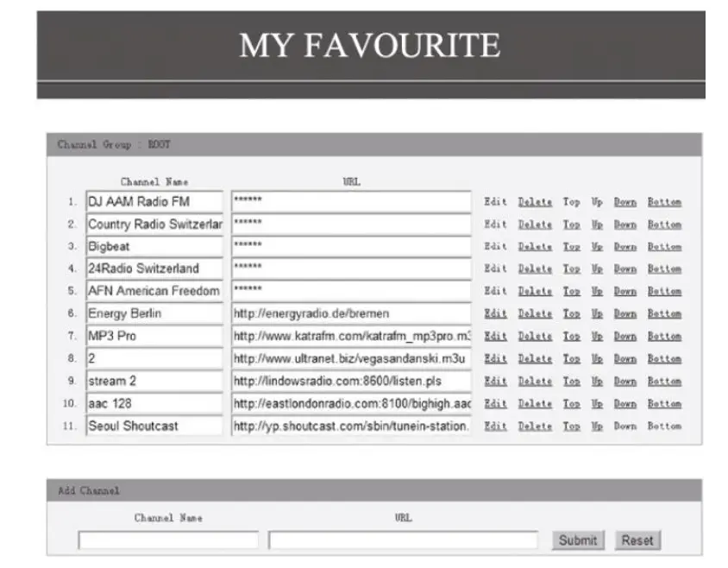728x568 pixels.
Task: Send DJ AAM Radio FM to bottom
Action: (664, 202)
